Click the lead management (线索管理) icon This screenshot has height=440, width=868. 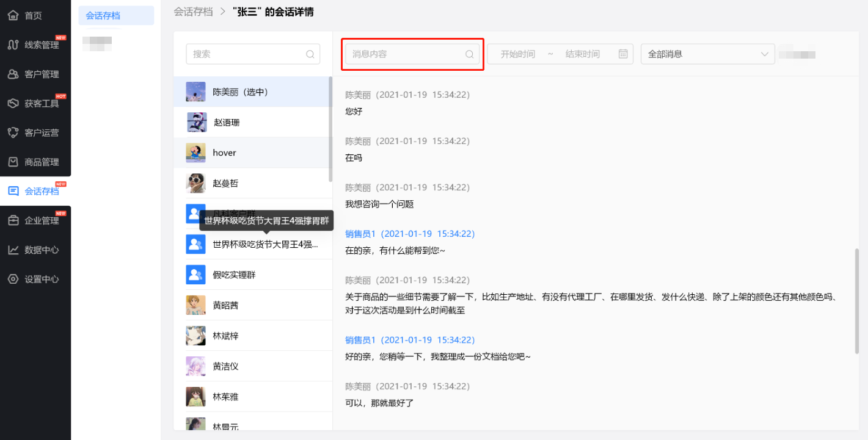(x=13, y=45)
